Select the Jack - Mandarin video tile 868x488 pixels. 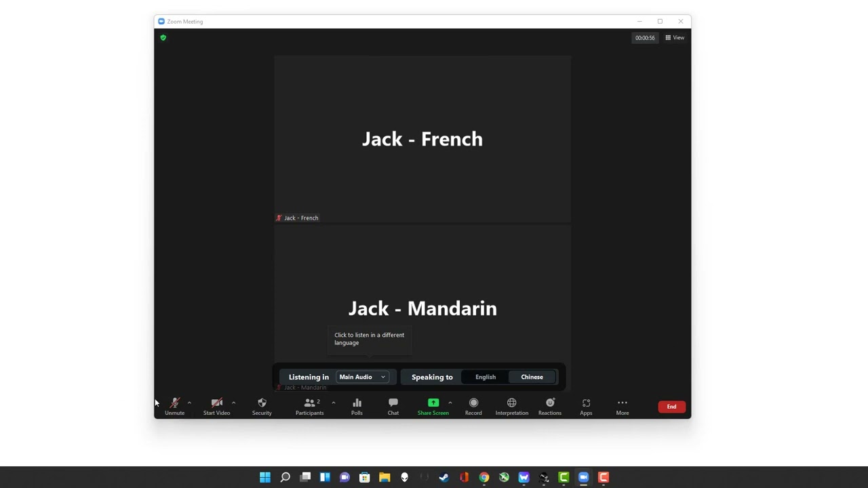(422, 308)
